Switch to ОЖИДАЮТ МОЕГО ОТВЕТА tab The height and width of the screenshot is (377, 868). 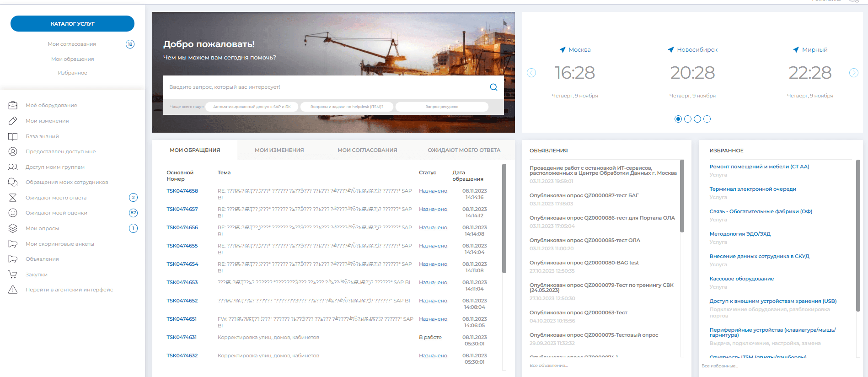(x=464, y=150)
